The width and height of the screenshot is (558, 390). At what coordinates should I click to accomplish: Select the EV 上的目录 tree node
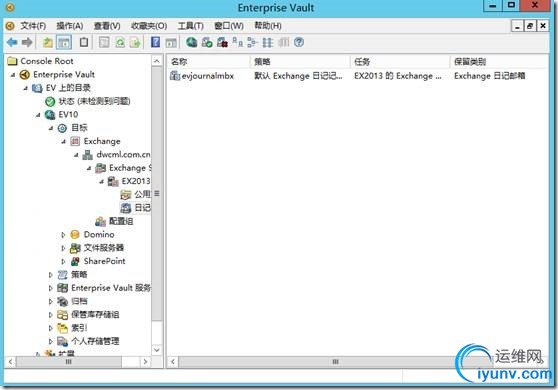click(x=68, y=88)
